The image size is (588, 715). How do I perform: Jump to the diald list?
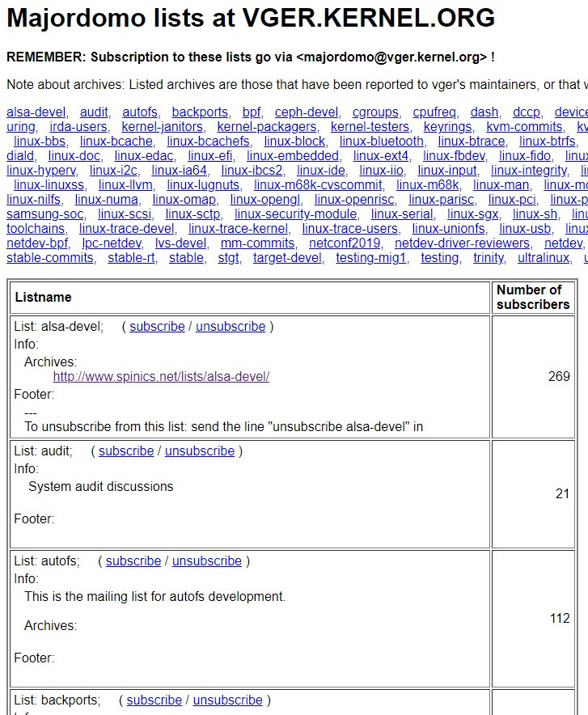point(20,156)
